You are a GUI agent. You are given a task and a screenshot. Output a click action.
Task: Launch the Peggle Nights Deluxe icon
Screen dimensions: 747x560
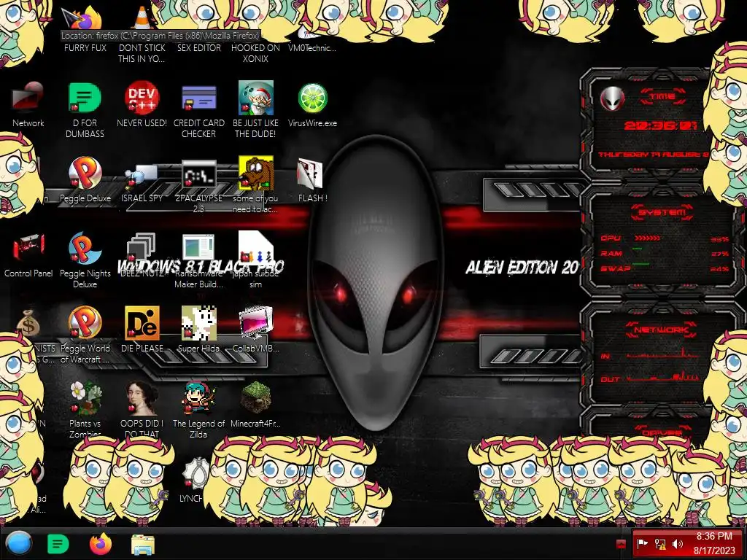tap(85, 248)
